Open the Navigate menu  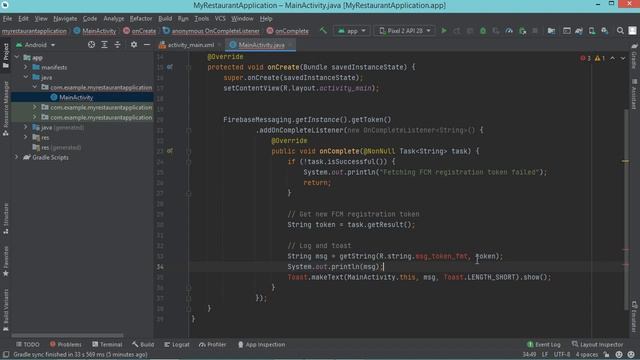(x=65, y=18)
